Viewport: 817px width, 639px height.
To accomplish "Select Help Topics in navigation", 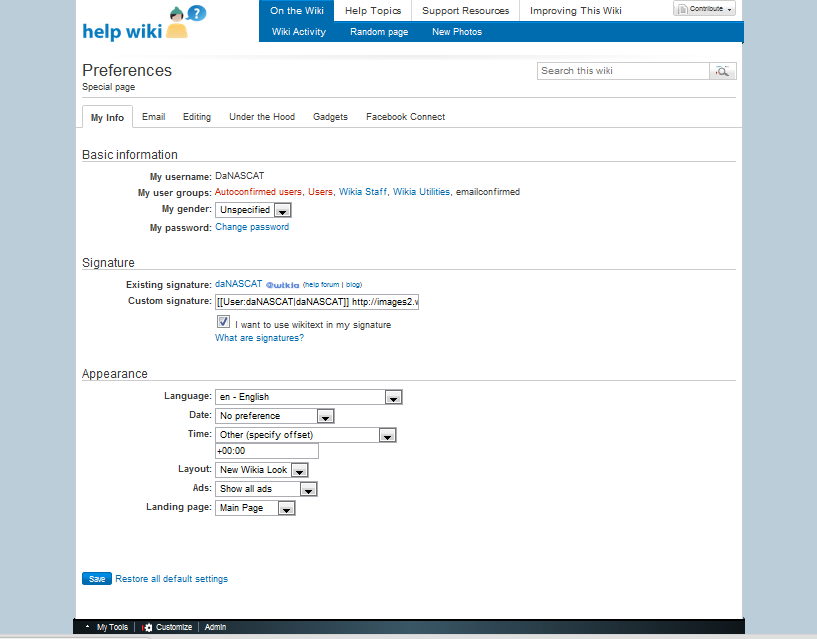I will click(372, 11).
